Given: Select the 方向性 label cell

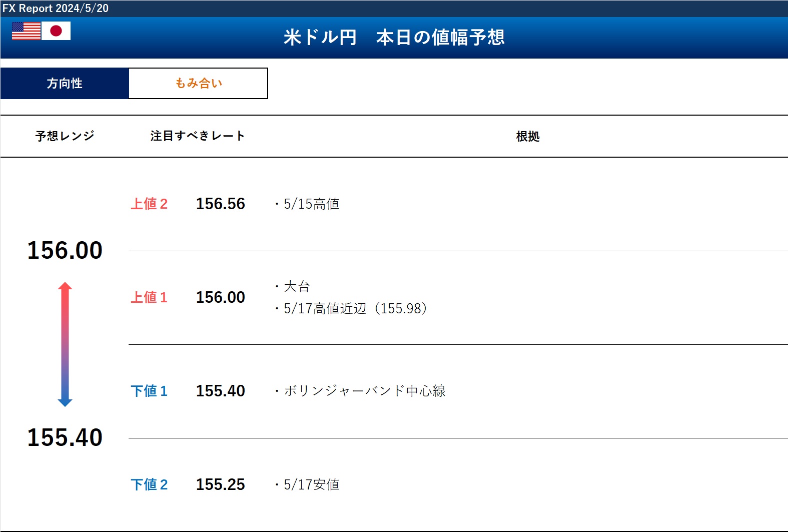Looking at the screenshot, I should [x=65, y=84].
